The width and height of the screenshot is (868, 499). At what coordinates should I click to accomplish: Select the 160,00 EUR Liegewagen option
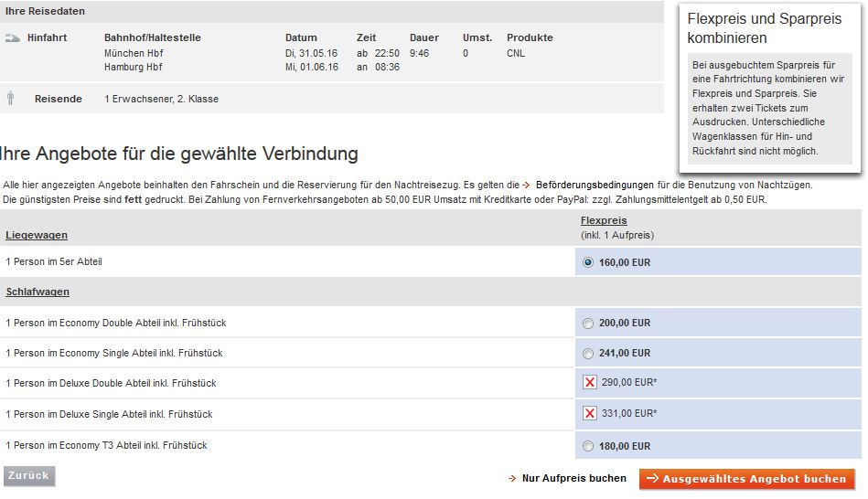(587, 262)
